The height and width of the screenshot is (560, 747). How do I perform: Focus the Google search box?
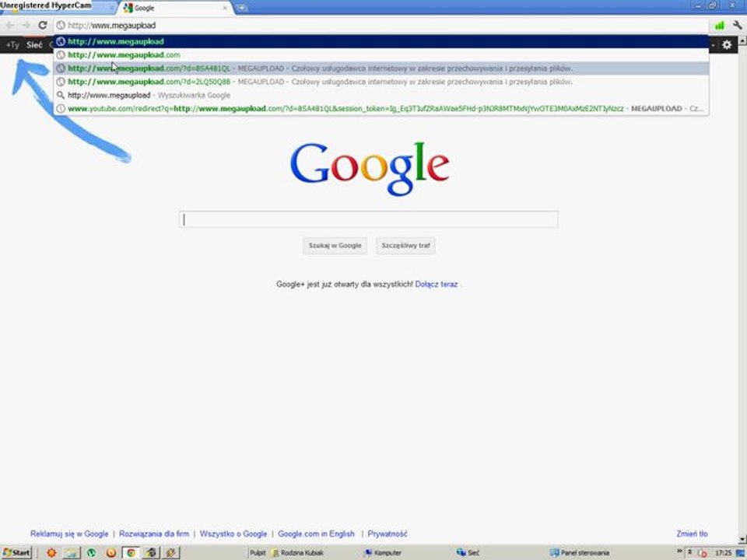369,219
